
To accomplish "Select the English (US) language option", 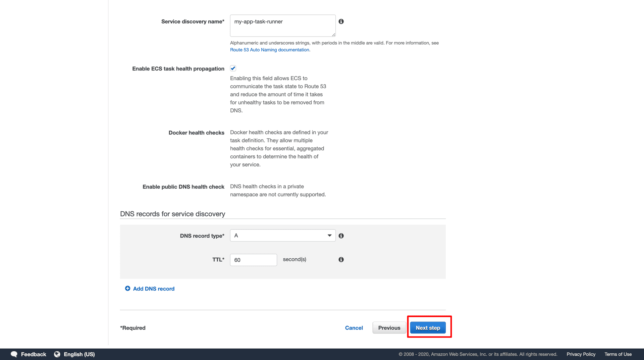I will coord(79,354).
